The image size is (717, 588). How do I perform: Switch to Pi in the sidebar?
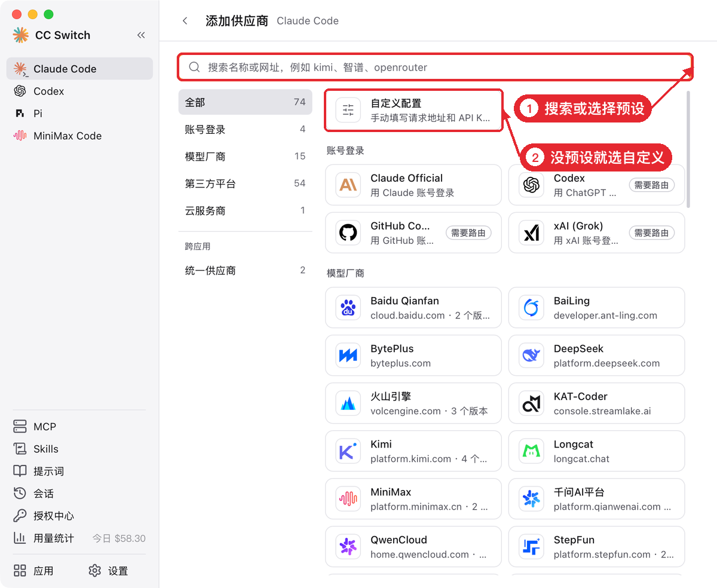[79, 113]
